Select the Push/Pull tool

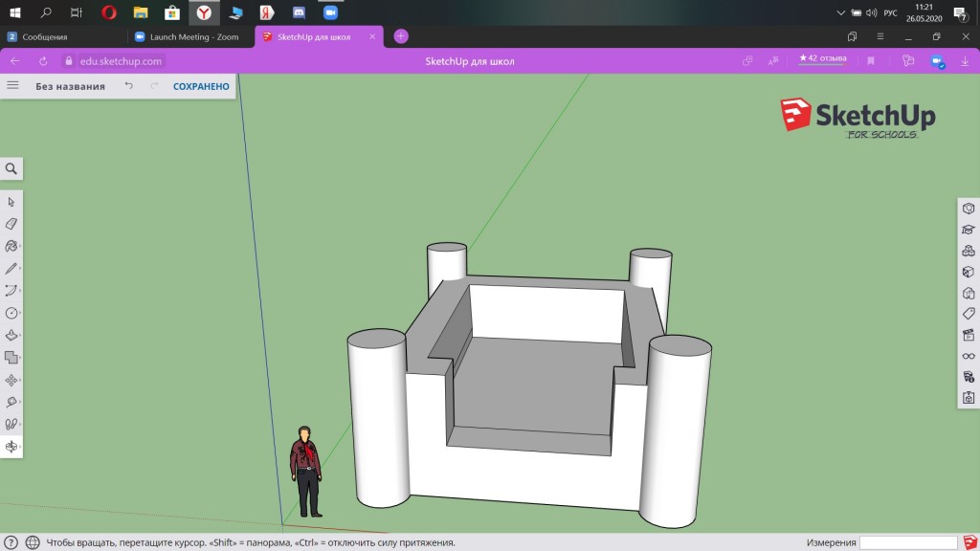click(11, 336)
